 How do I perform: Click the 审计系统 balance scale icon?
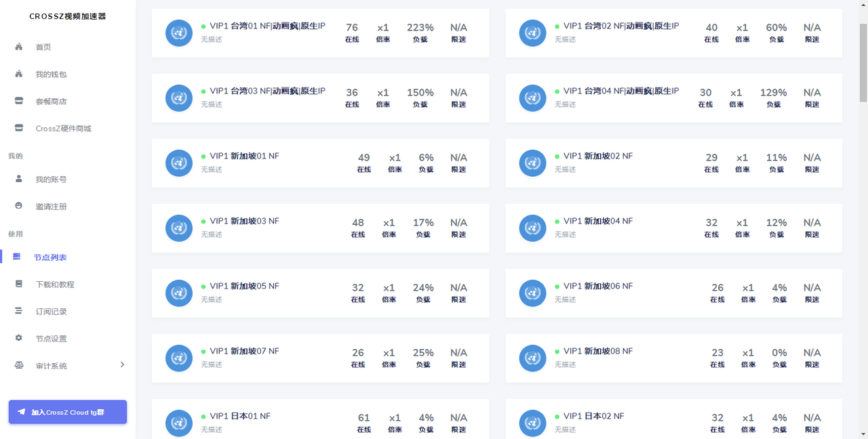(x=19, y=365)
